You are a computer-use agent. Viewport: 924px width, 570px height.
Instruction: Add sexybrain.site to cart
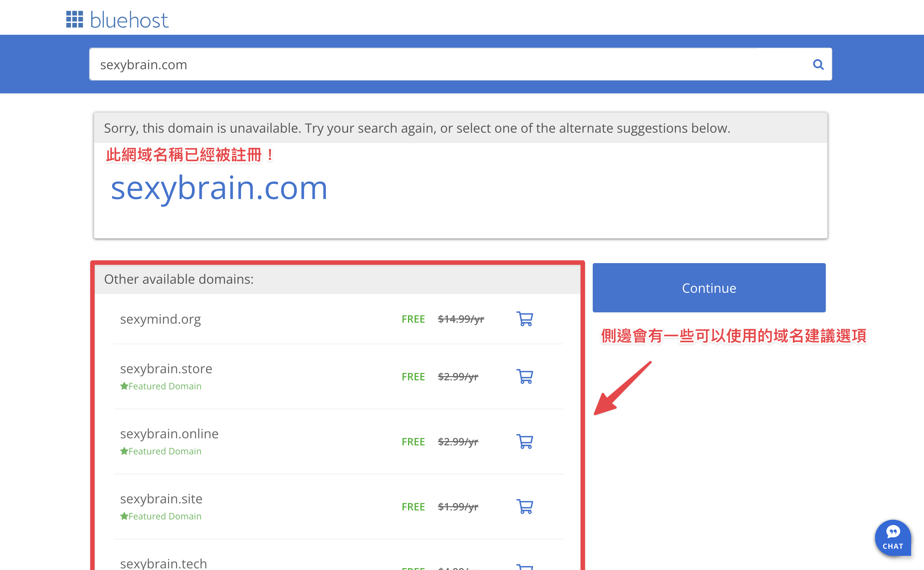(x=524, y=506)
